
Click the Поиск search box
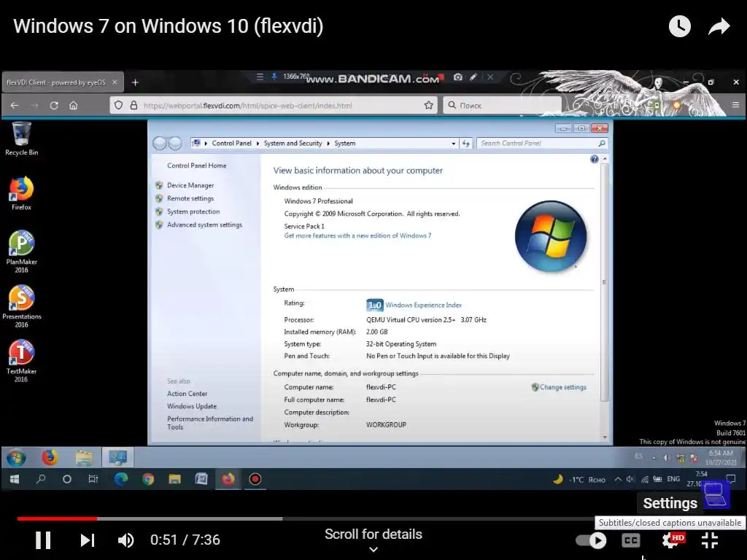503,105
